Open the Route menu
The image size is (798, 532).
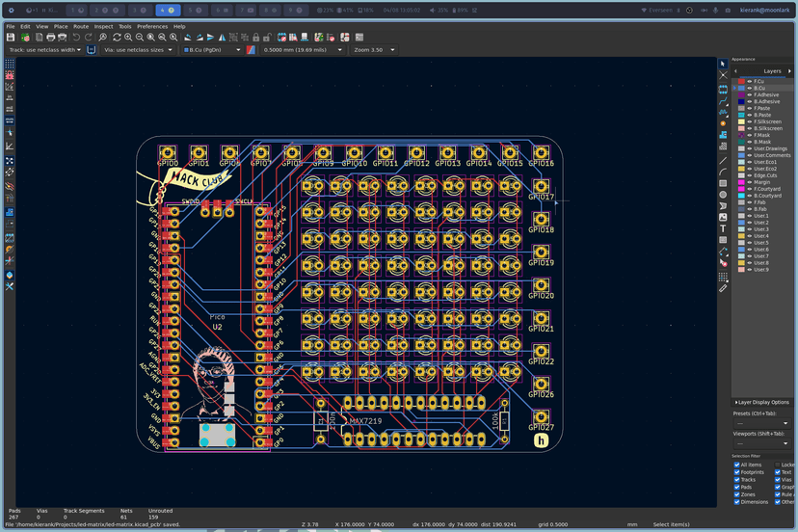click(x=81, y=26)
